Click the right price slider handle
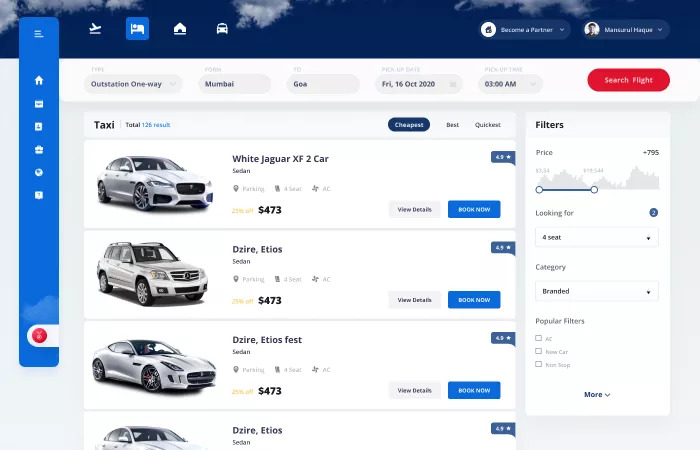The image size is (700, 450). (x=594, y=190)
